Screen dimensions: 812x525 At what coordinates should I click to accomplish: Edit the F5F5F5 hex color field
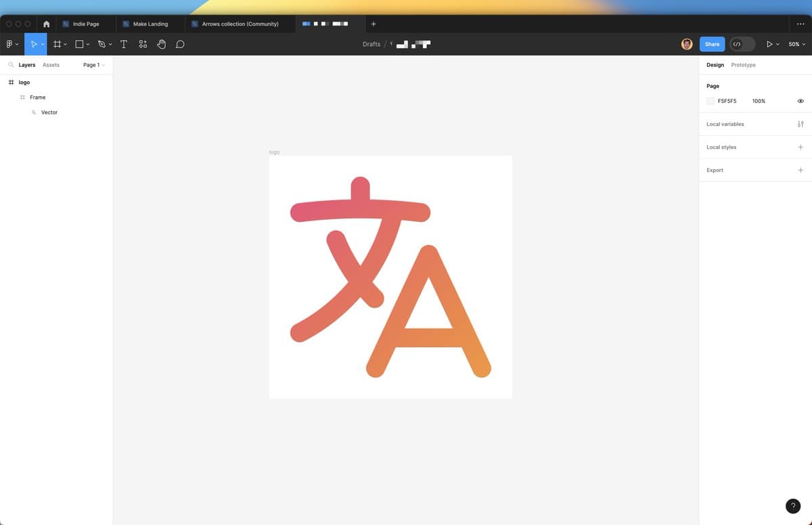click(727, 101)
